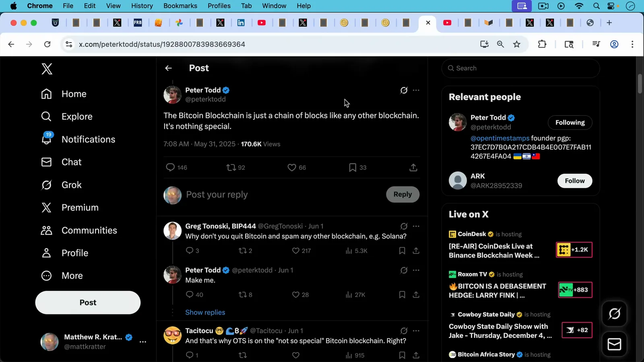Follow the ARK account
Viewport: 644px width, 362px height.
[x=574, y=181]
